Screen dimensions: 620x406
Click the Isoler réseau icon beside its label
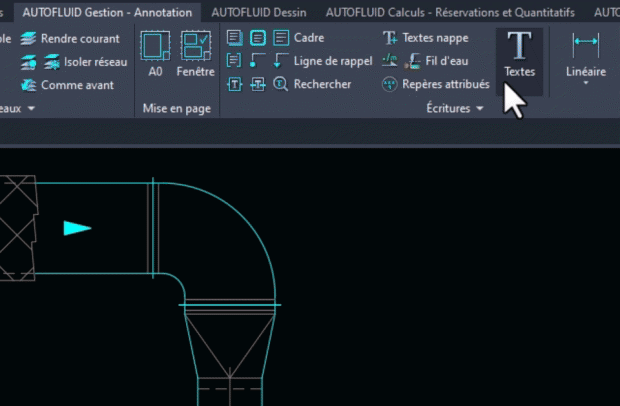point(51,62)
